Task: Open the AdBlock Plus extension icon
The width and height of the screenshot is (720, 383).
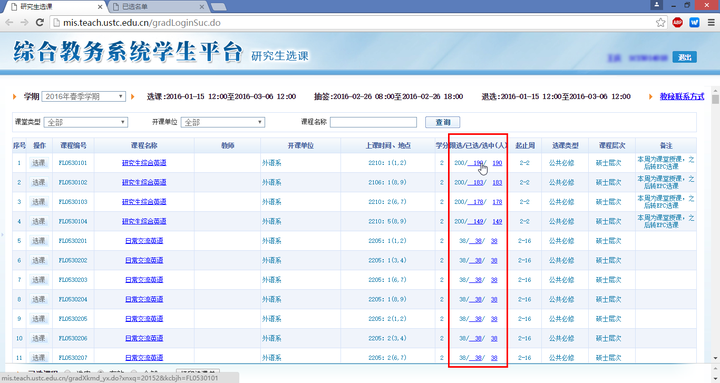Action: (677, 23)
